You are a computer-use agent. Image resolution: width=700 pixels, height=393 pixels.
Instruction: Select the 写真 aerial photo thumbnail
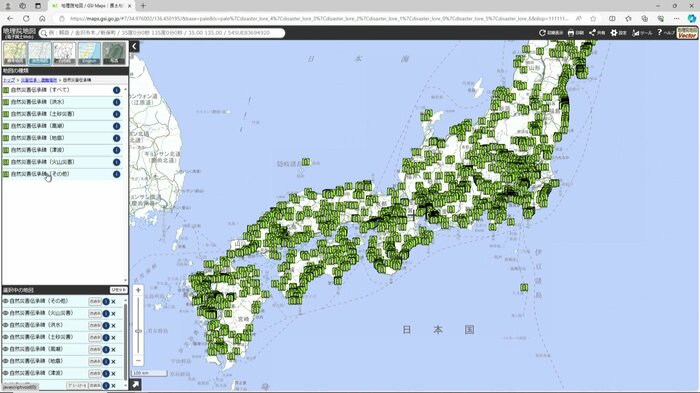click(x=114, y=53)
